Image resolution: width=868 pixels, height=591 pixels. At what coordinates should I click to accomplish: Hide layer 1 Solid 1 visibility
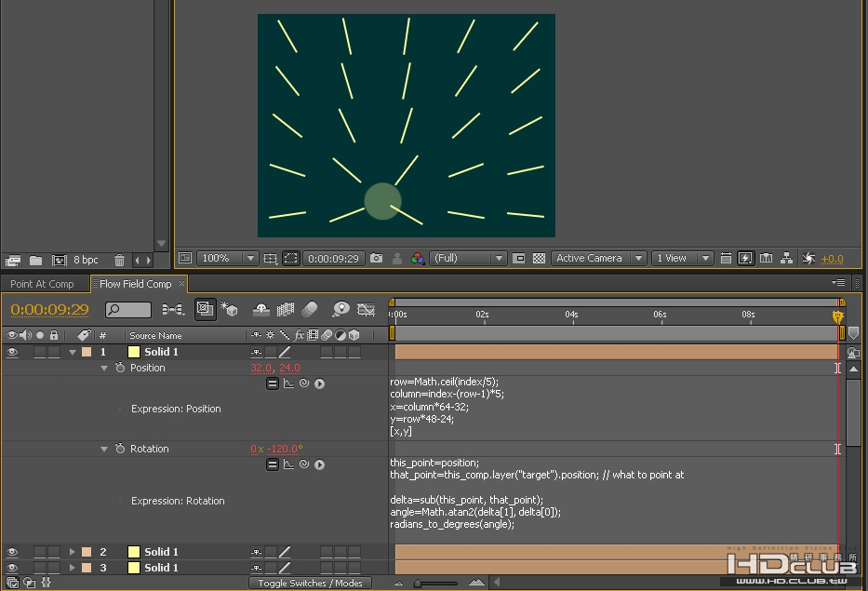click(x=11, y=352)
